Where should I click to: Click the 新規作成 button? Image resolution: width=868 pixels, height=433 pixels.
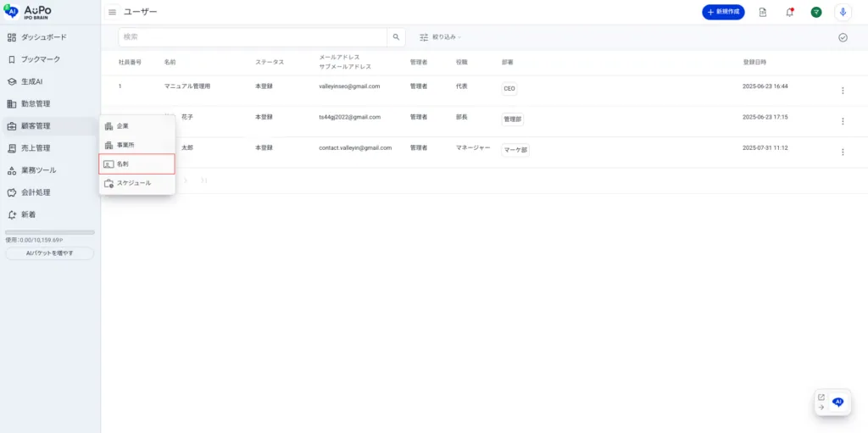723,12
